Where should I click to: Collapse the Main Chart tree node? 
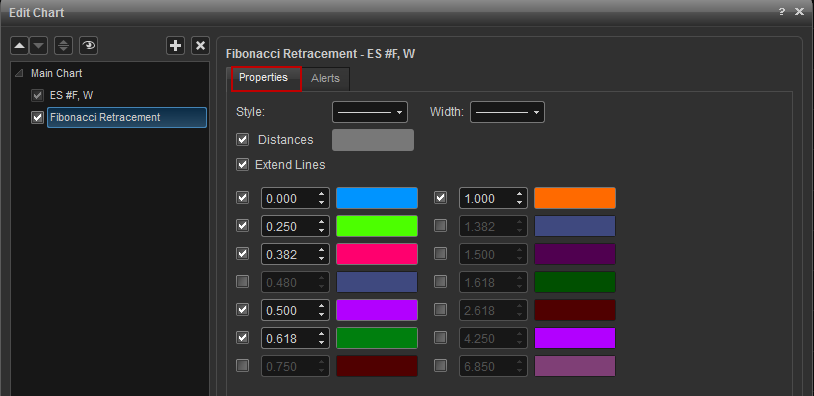pos(19,74)
